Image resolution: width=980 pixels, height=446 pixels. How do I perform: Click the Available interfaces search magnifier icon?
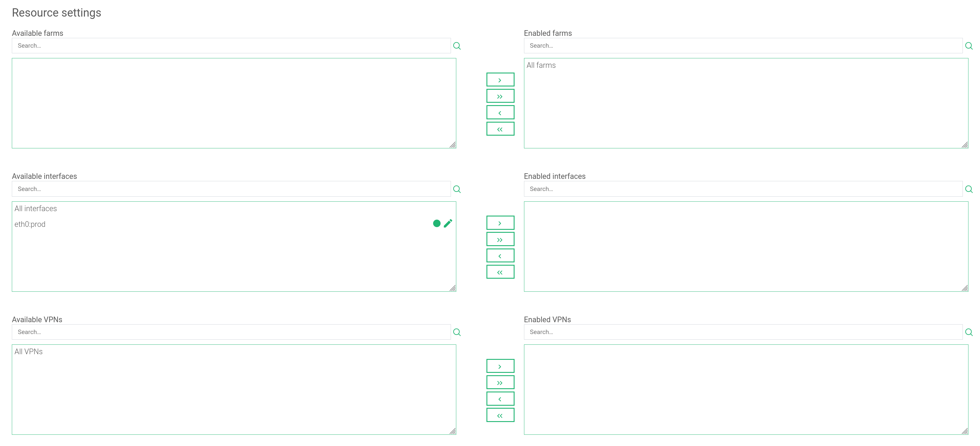tap(457, 189)
